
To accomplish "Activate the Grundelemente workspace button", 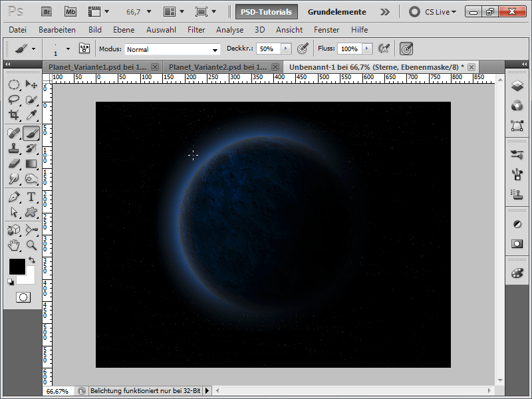I will click(x=337, y=12).
